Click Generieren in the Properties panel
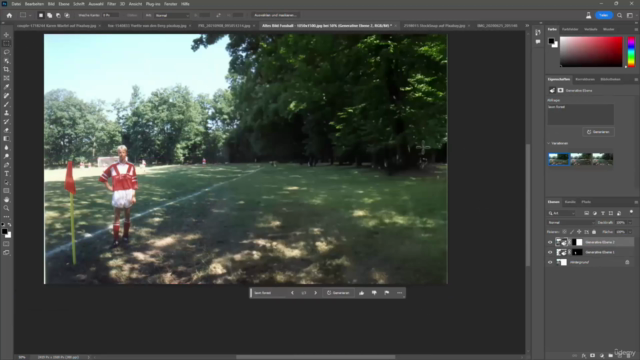Viewport: 640px width, 360px height. click(x=598, y=132)
